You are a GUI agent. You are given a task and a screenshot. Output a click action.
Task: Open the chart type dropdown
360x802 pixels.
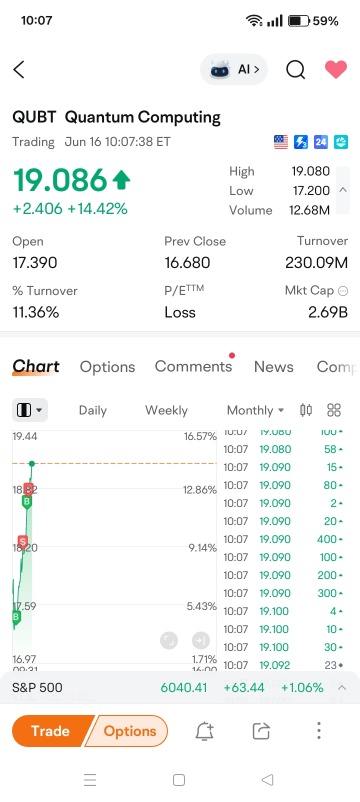[x=30, y=410]
